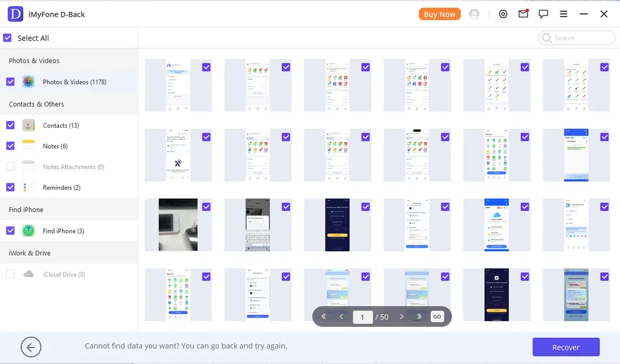Jump to first page with double-left arrows

(324, 316)
